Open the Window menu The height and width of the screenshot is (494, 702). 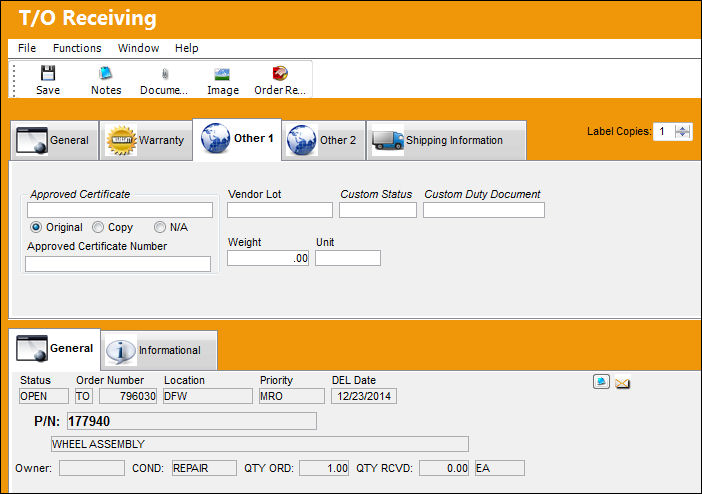tap(138, 48)
